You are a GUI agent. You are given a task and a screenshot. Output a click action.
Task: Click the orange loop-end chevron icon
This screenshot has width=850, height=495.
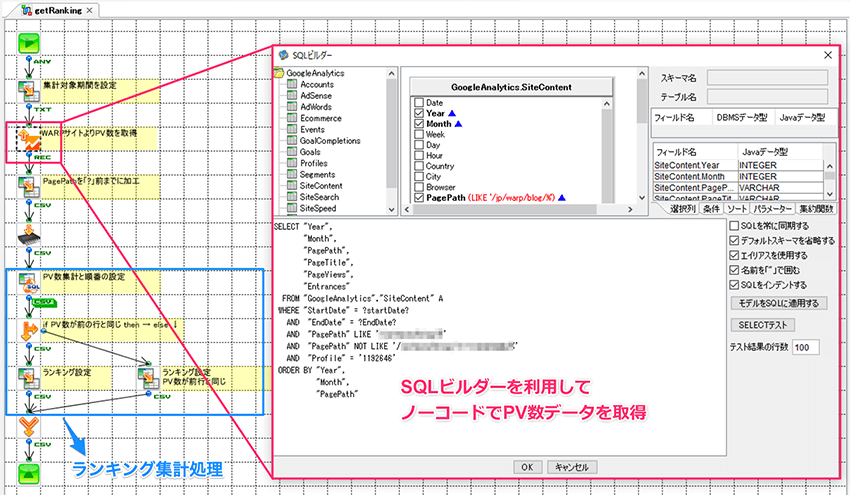point(28,426)
